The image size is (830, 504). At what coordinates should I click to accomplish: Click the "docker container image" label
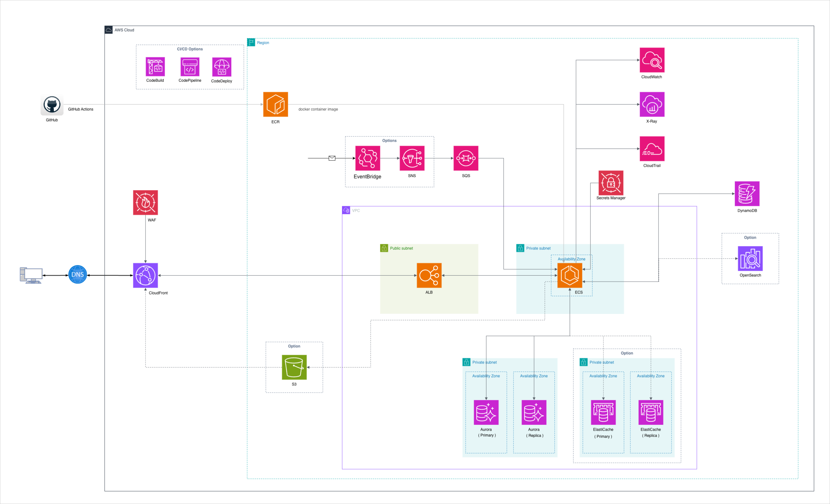(318, 109)
